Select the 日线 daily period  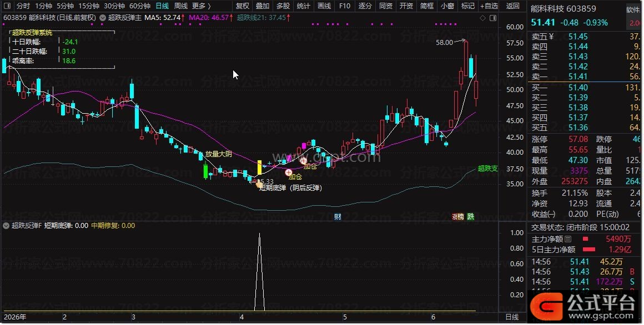click(162, 6)
